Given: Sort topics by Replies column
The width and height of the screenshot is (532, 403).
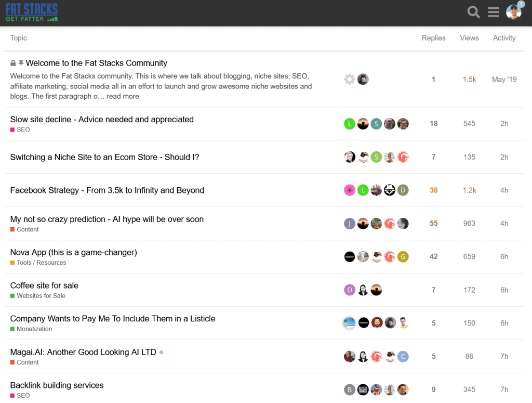Looking at the screenshot, I should tap(433, 38).
